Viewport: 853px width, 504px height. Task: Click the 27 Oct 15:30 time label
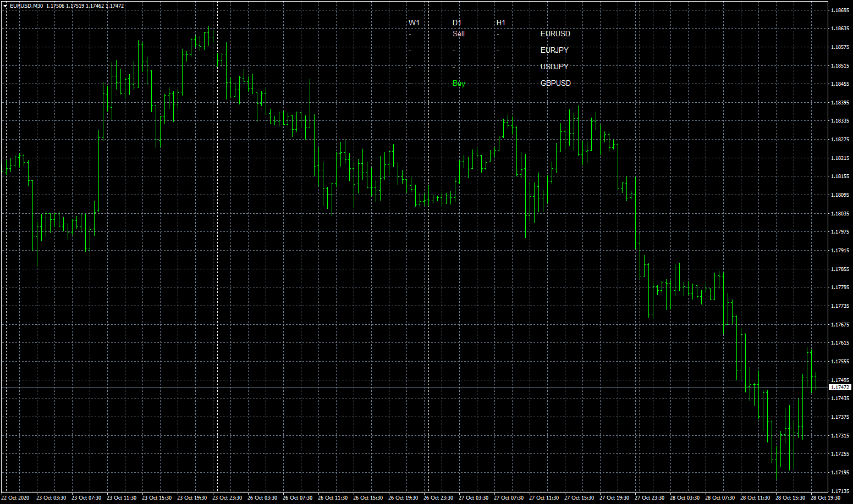tap(579, 498)
